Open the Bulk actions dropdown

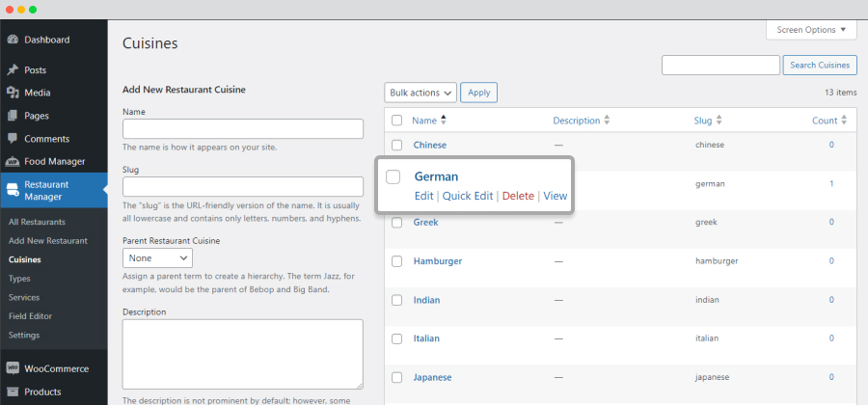tap(420, 93)
